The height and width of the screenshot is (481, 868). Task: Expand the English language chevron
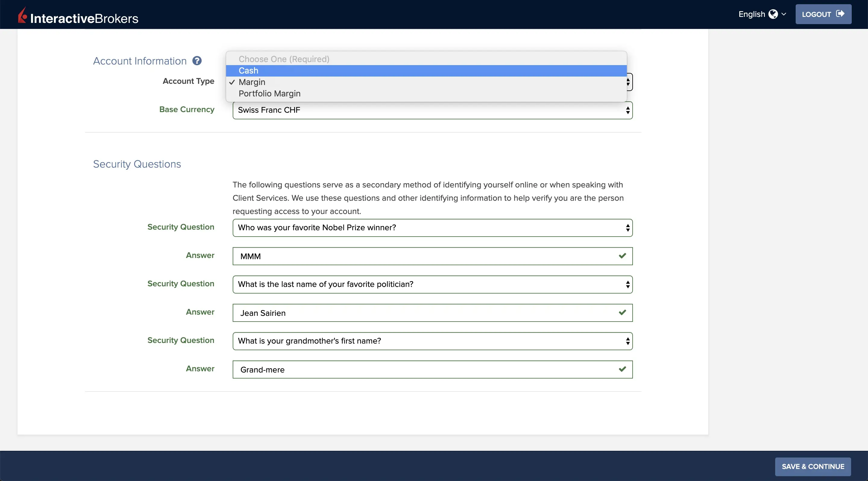click(x=784, y=14)
